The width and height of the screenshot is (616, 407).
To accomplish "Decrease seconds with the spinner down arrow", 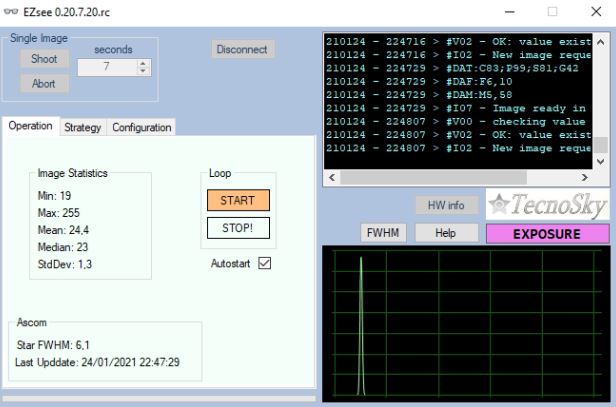I will 141,72.
